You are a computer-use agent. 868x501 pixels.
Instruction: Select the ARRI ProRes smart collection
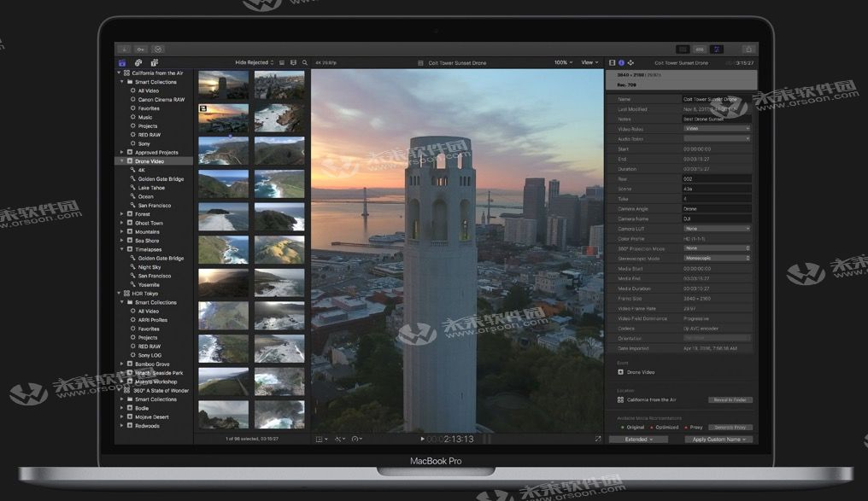pyautogui.click(x=152, y=320)
